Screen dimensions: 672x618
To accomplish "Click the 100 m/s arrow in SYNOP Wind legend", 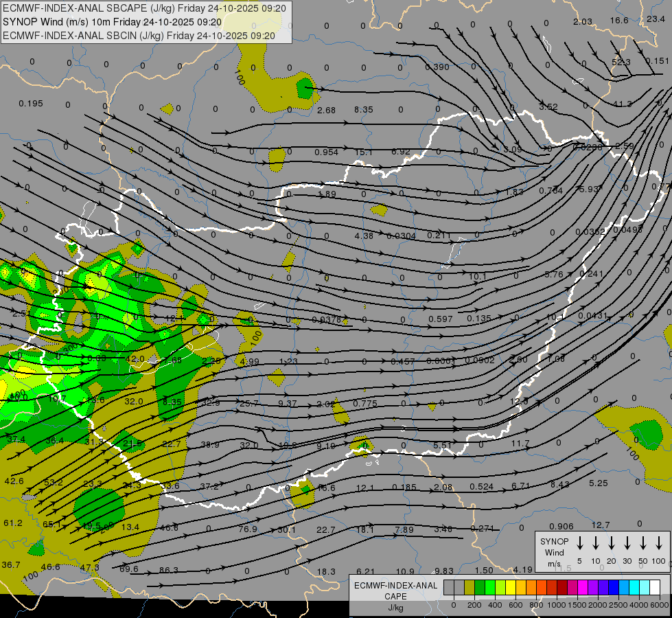I will tap(659, 543).
